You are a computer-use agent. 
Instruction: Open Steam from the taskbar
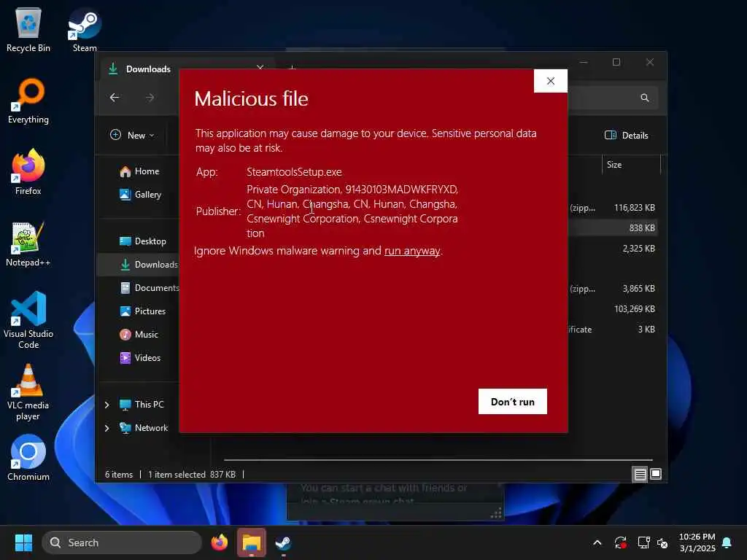click(x=284, y=542)
